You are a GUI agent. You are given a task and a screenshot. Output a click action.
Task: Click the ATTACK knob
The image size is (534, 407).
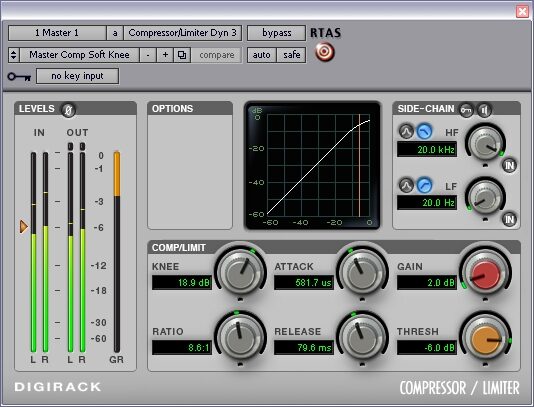tap(362, 273)
